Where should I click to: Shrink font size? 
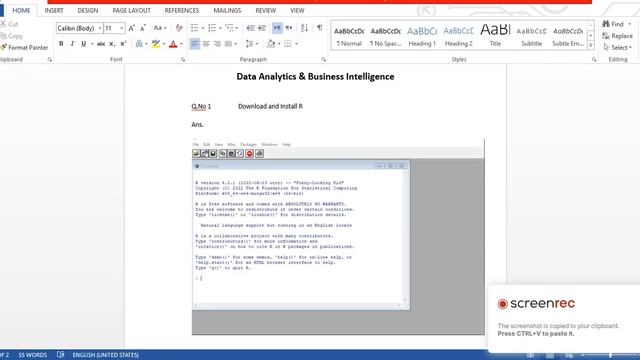[142, 28]
